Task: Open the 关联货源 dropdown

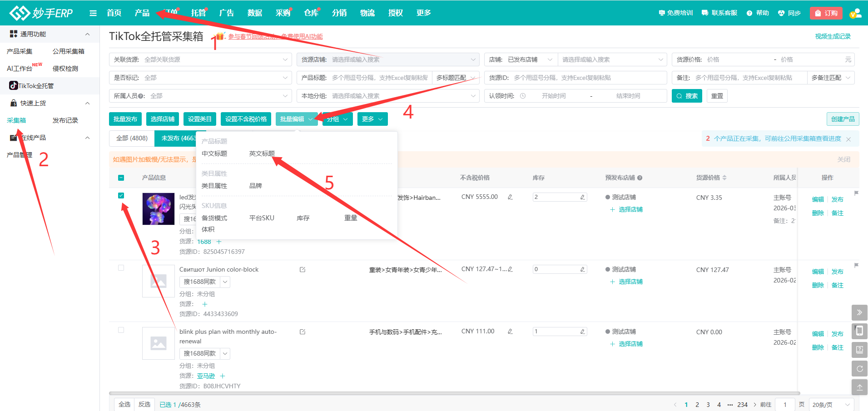Action: 200,59
